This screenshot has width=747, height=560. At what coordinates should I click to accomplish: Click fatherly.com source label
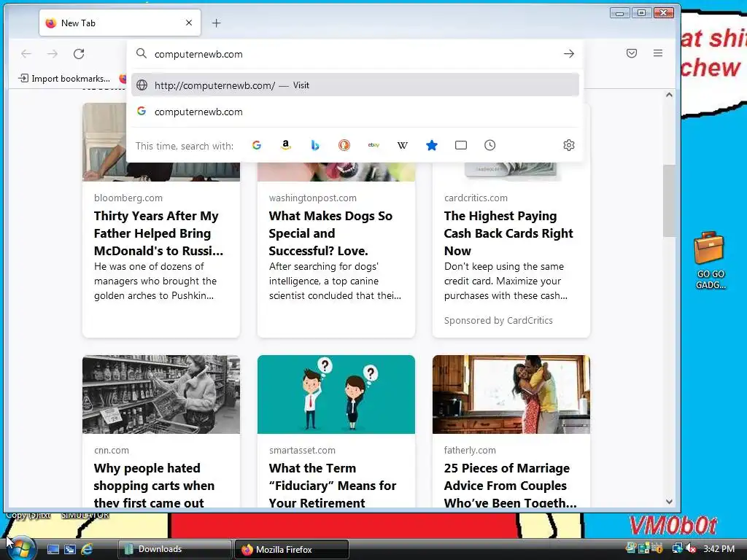coord(470,450)
